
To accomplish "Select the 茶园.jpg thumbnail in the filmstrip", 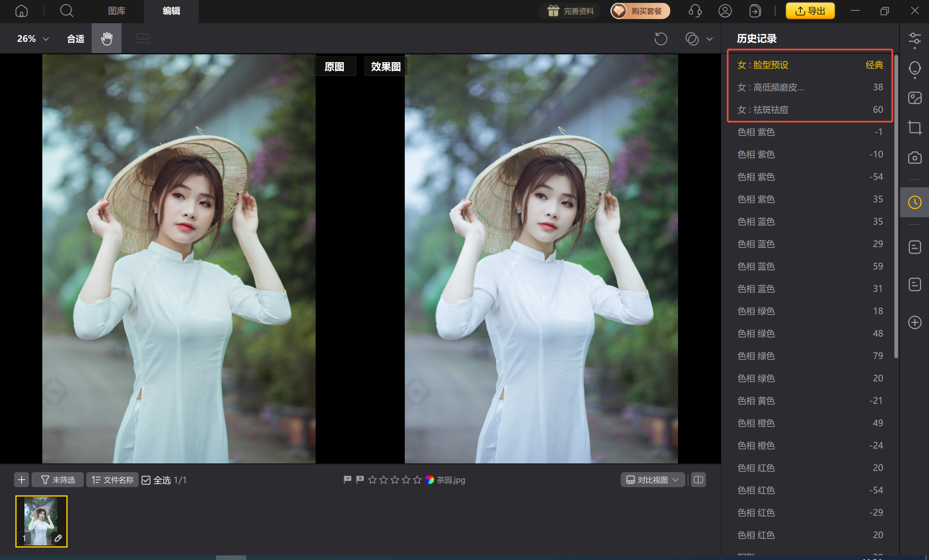I will coord(41,521).
